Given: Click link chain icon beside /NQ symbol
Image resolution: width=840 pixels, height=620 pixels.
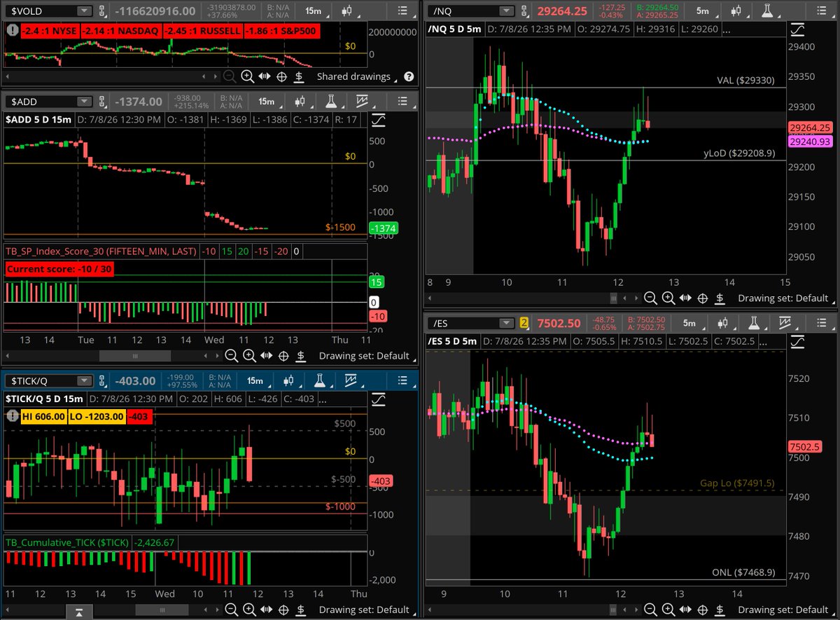Looking at the screenshot, I should coord(525,11).
